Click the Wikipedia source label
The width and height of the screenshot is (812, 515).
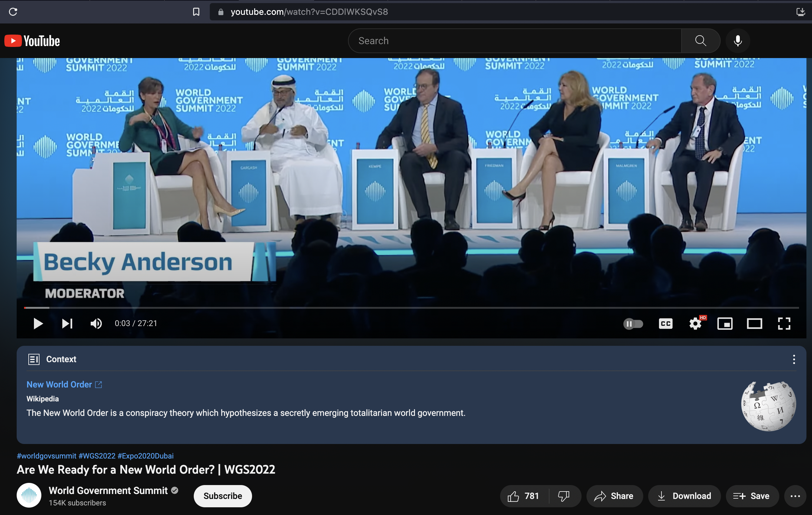pyautogui.click(x=43, y=399)
